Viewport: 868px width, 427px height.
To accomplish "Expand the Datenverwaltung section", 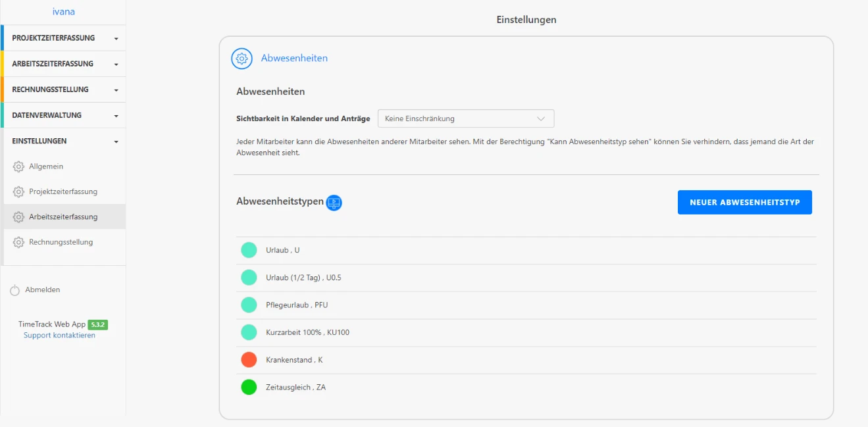I will (x=63, y=114).
